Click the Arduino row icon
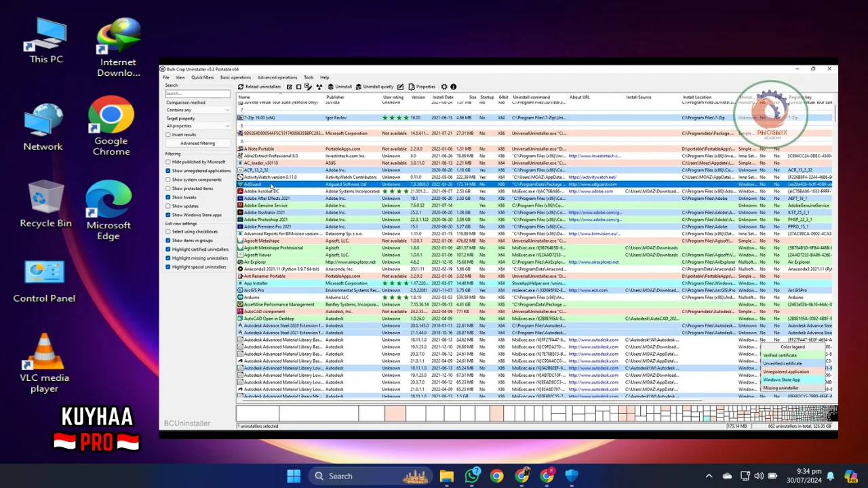Image resolution: width=868 pixels, height=488 pixels. tap(240, 298)
